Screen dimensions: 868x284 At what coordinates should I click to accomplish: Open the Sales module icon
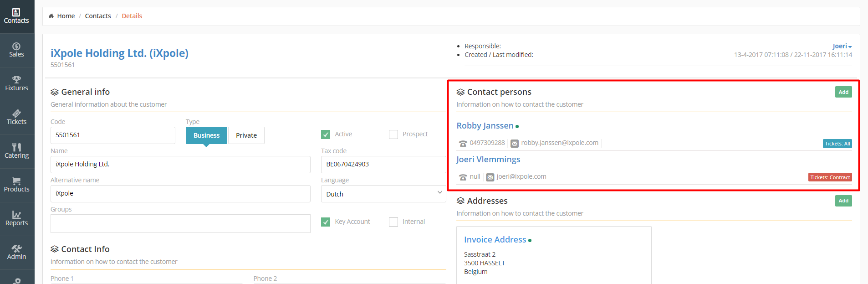coord(16,46)
